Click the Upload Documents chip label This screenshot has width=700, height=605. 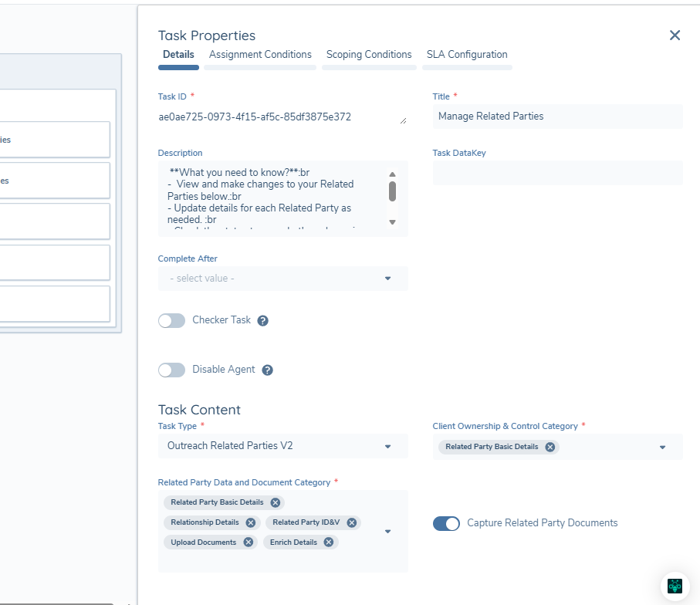204,542
